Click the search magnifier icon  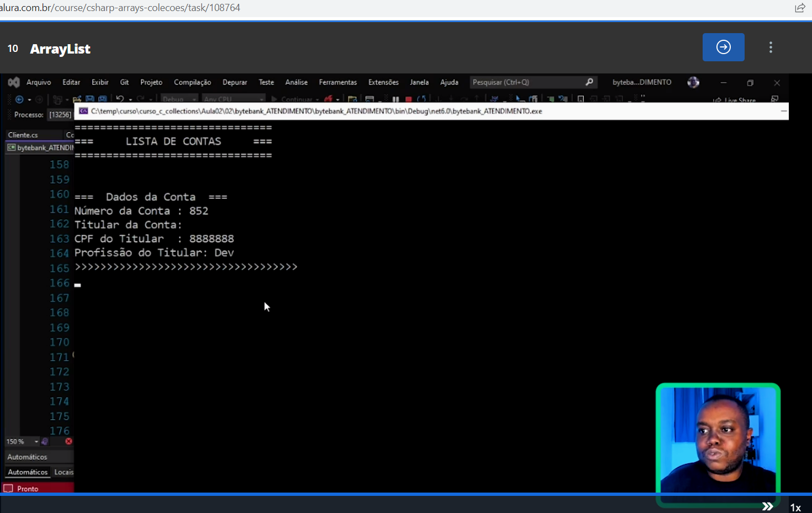click(590, 82)
